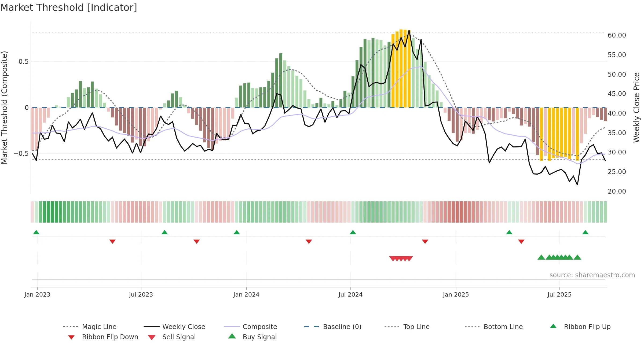644x362 pixels.
Task: Toggle Buy Signal in the legend
Action: tap(252, 337)
